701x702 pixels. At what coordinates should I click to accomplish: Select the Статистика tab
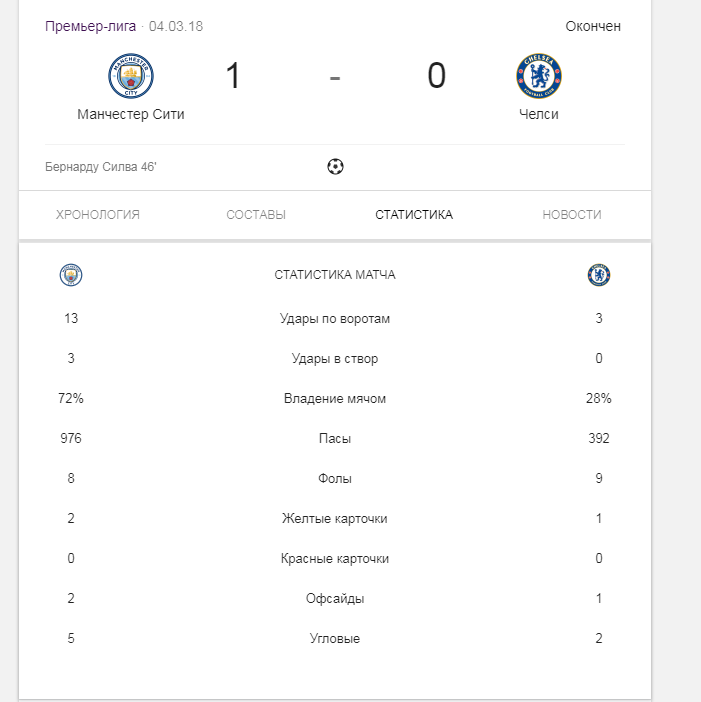pos(414,215)
